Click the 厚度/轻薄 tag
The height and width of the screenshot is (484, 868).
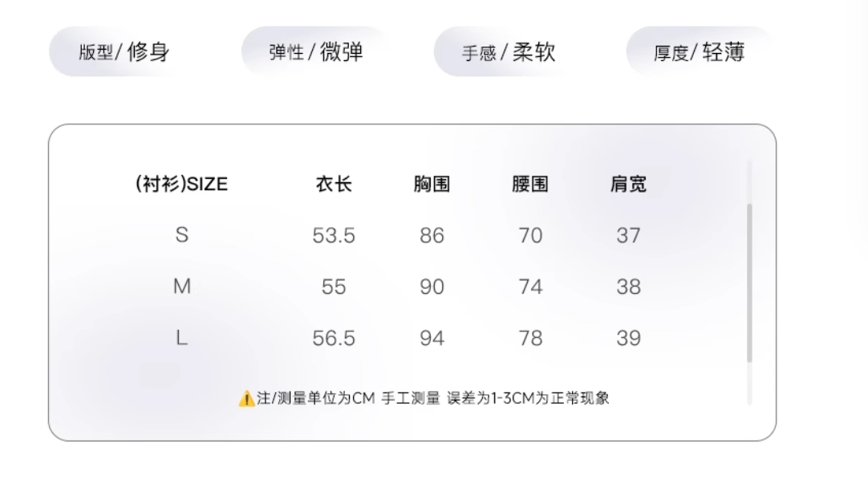click(x=700, y=53)
